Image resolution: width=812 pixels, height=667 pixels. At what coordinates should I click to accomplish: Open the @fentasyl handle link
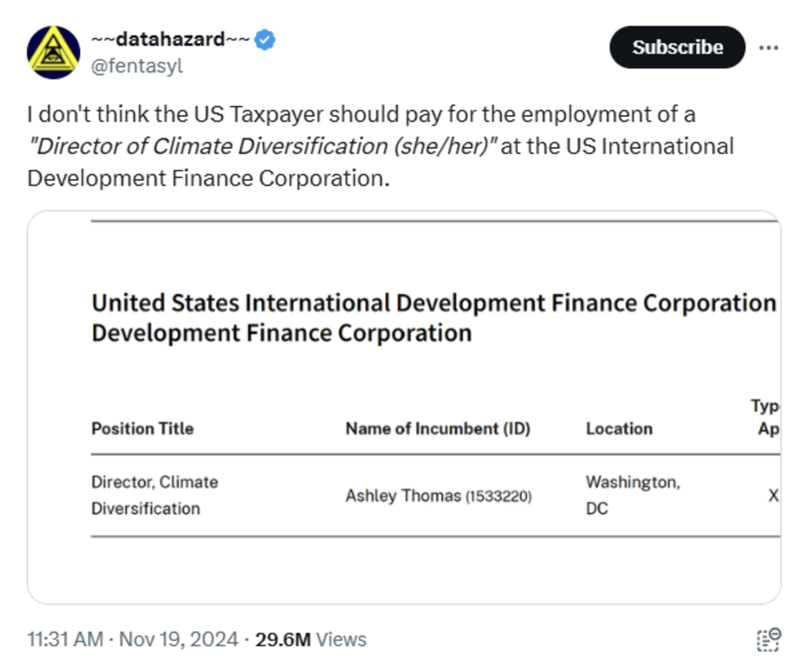(x=137, y=66)
